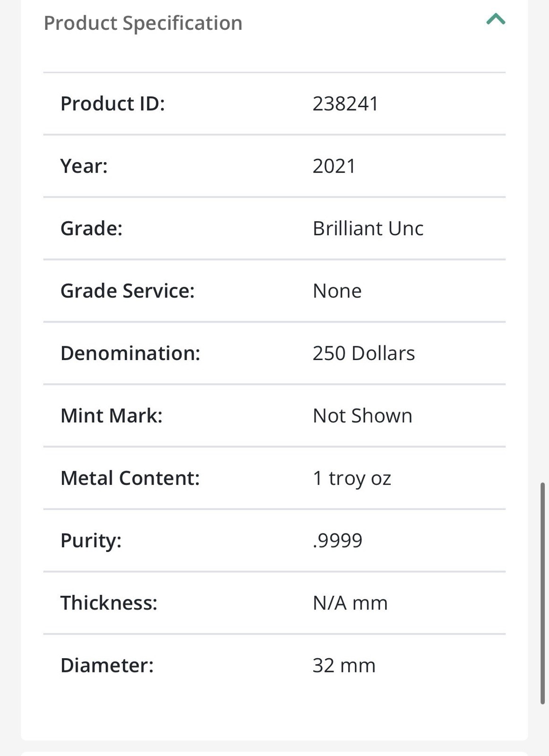This screenshot has width=549, height=756.
Task: Click the Purity value .9999
Action: [x=337, y=541]
